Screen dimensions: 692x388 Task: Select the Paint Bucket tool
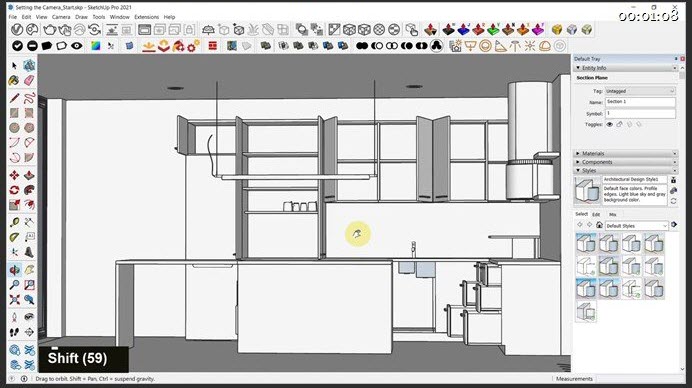click(x=14, y=80)
